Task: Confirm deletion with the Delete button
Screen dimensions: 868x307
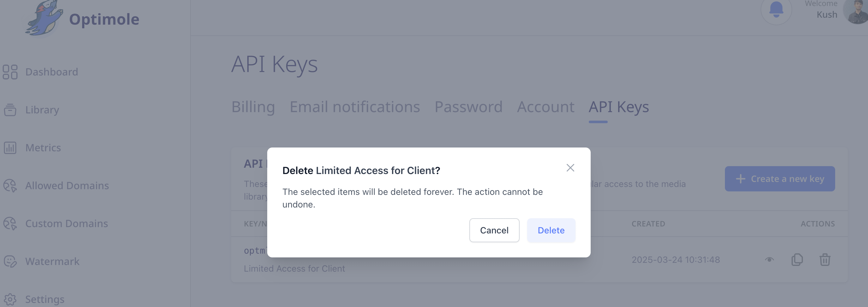Action: [551, 230]
